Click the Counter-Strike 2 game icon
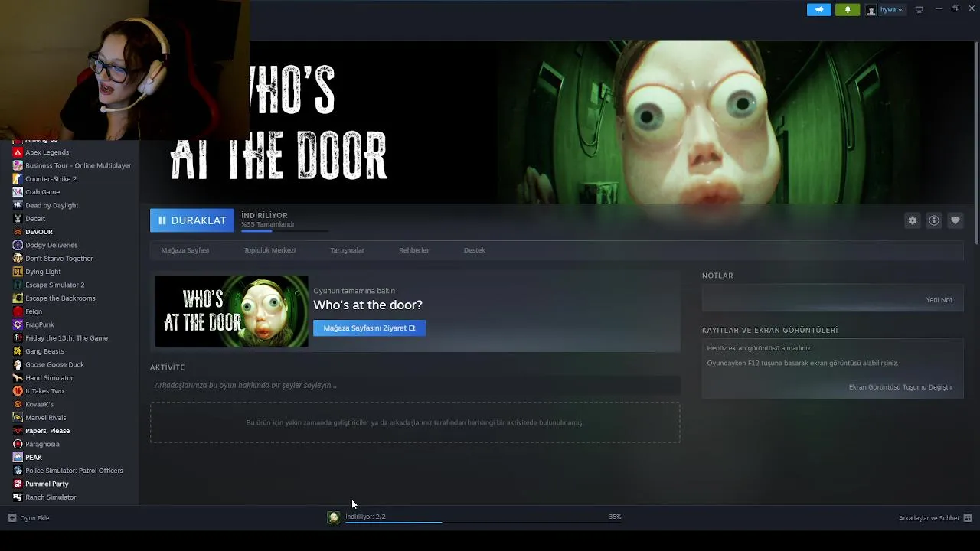 tap(18, 179)
